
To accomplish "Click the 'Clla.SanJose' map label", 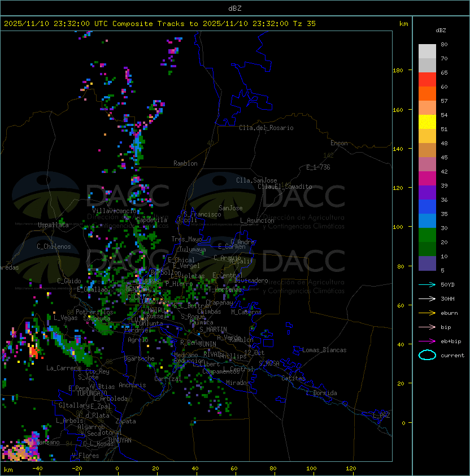I will coord(256,180).
